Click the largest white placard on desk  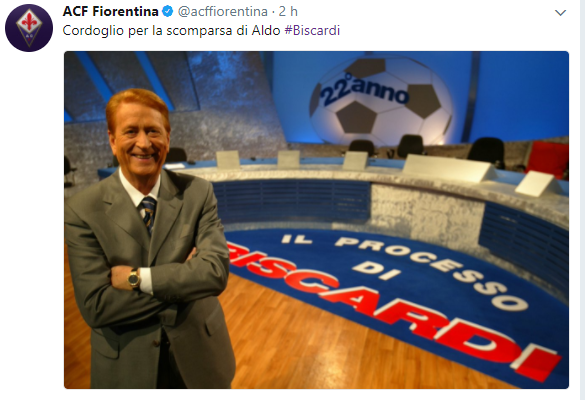coord(448,168)
